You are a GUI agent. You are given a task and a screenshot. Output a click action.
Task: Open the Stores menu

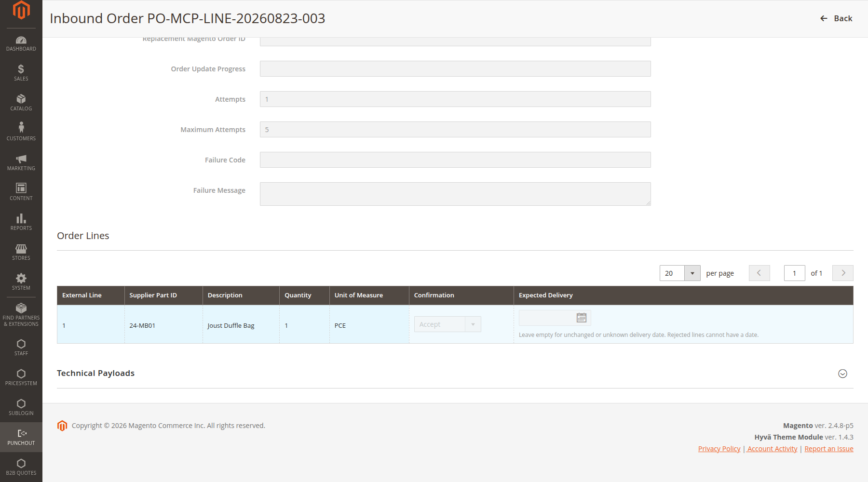(21, 253)
